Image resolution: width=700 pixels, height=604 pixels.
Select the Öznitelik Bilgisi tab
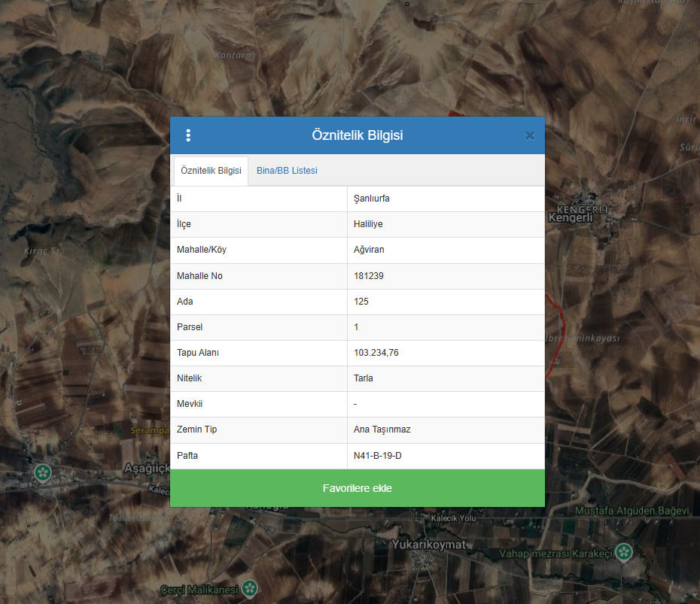[211, 171]
